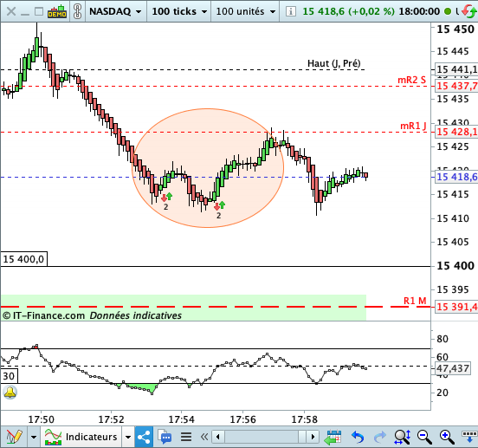Click the calendar go-to-date icon
This screenshot has height=448, width=478.
[x=333, y=437]
